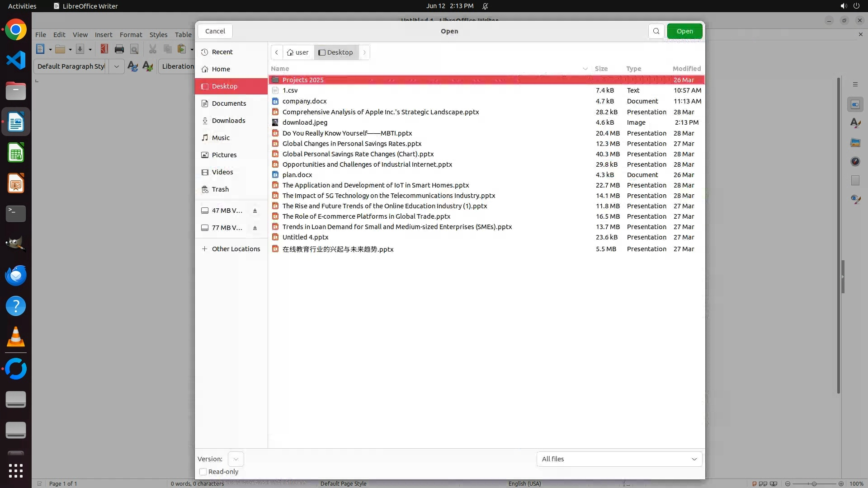This screenshot has height=488, width=868.
Task: Expand the paragraph style dropdown arrow
Action: [x=116, y=66]
